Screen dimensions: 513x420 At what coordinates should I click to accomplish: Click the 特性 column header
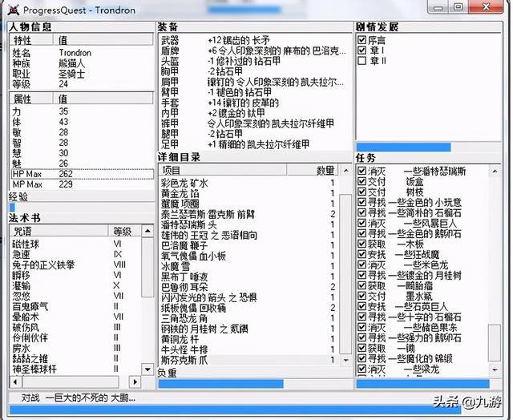(32, 40)
